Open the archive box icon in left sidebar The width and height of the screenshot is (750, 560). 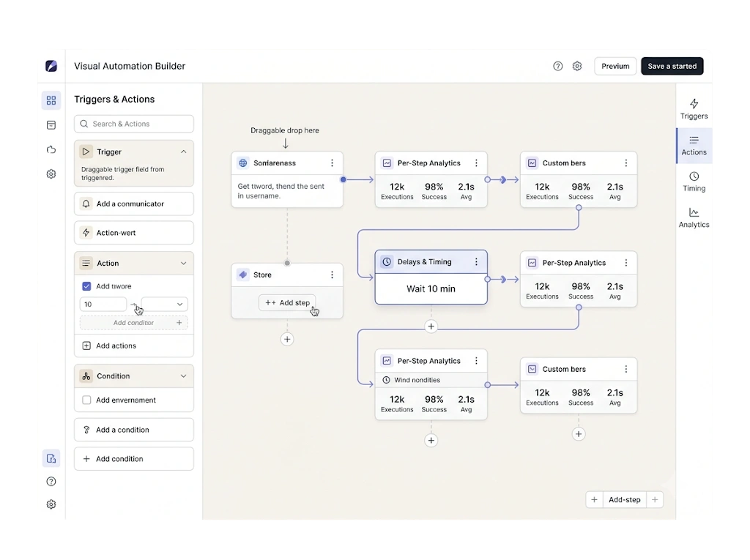(51, 125)
